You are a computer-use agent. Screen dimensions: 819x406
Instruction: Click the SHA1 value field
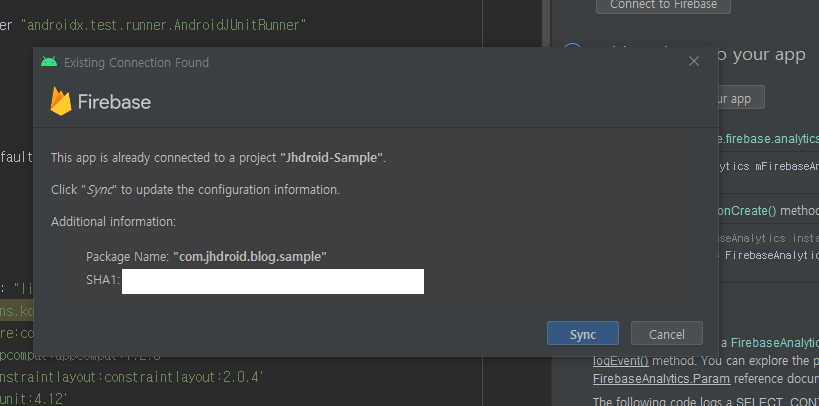[273, 281]
